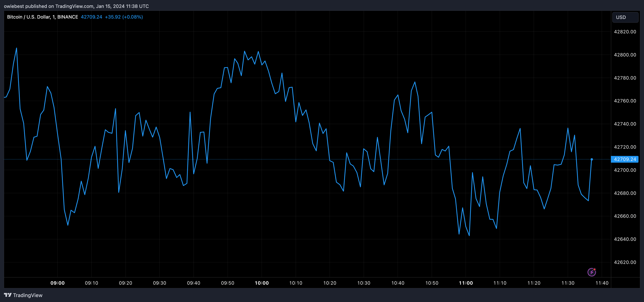Click the 09:30 time axis label
Screen dimensions: 644x302
pos(160,283)
